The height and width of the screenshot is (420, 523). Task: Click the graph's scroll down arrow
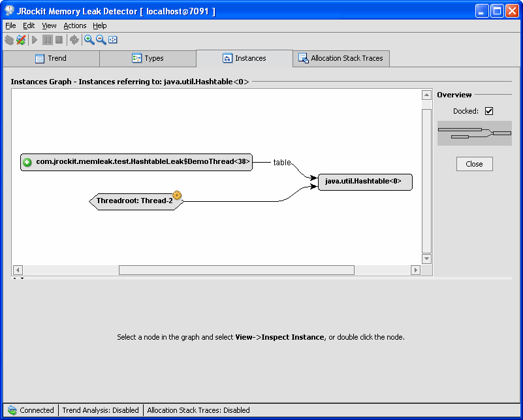coord(426,259)
